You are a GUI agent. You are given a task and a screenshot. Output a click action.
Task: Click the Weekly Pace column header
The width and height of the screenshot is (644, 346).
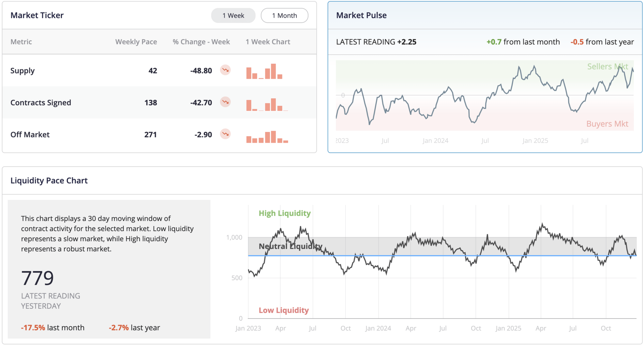[x=136, y=42]
